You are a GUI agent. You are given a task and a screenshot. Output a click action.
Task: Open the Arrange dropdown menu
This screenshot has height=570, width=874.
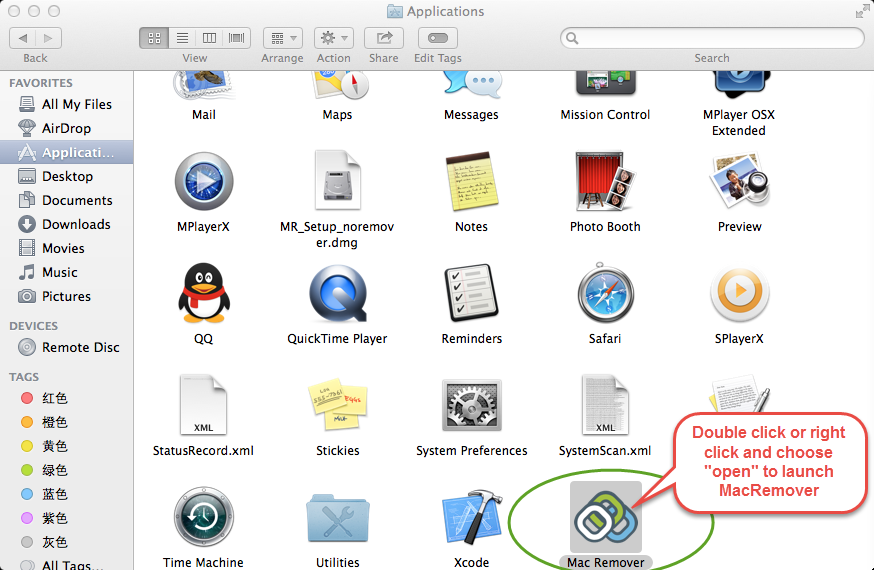click(283, 38)
